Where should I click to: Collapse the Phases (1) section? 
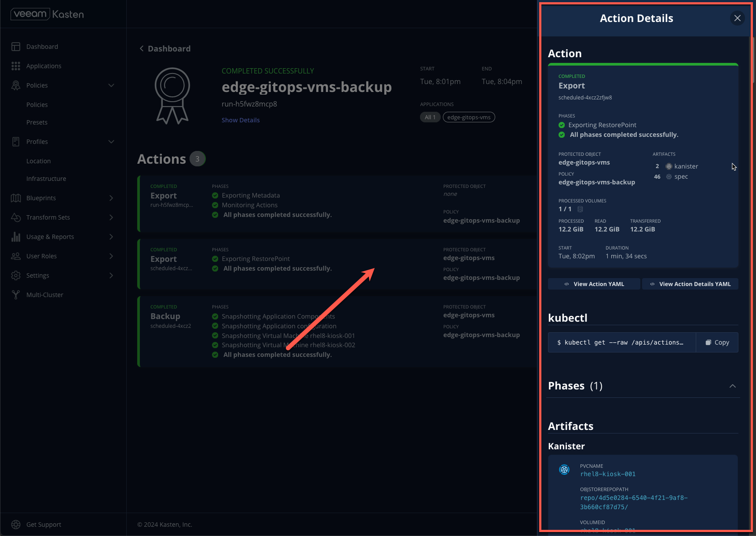tap(733, 386)
